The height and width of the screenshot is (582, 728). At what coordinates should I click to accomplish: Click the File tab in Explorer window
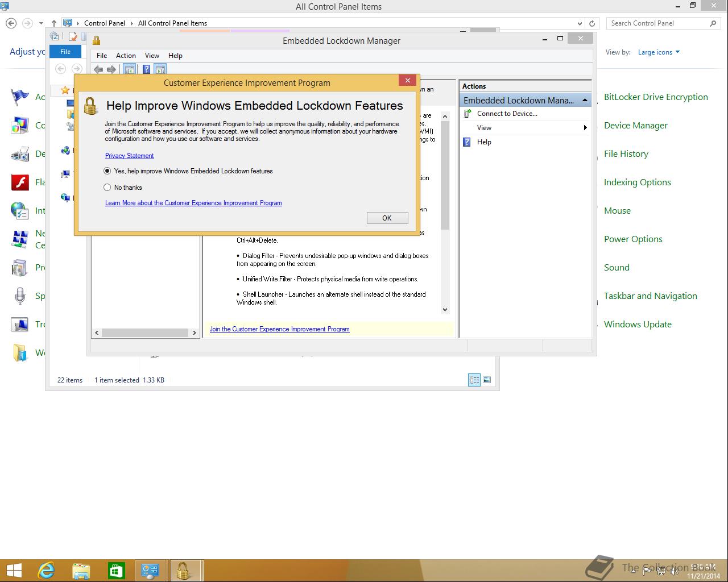pyautogui.click(x=65, y=52)
